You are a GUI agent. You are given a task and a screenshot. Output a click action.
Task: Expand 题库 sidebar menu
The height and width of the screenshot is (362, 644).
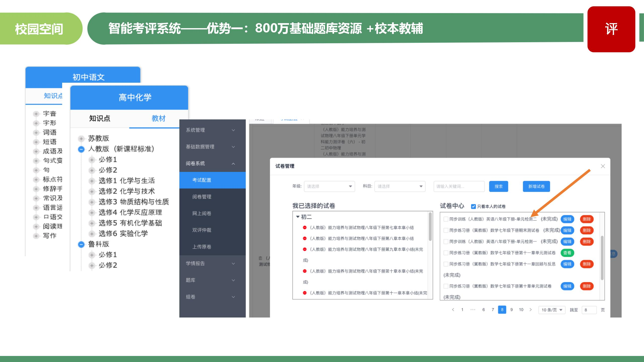[x=212, y=280]
